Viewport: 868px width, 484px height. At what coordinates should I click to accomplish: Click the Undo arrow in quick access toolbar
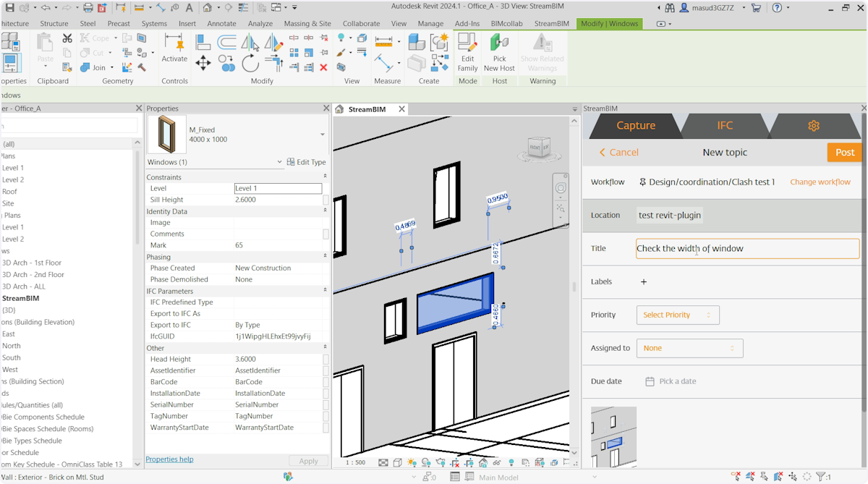tap(45, 7)
